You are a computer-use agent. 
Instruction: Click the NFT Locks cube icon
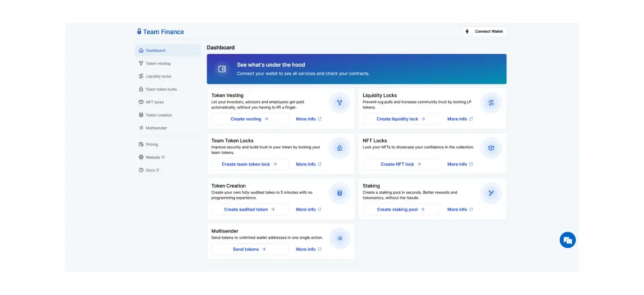pos(491,148)
